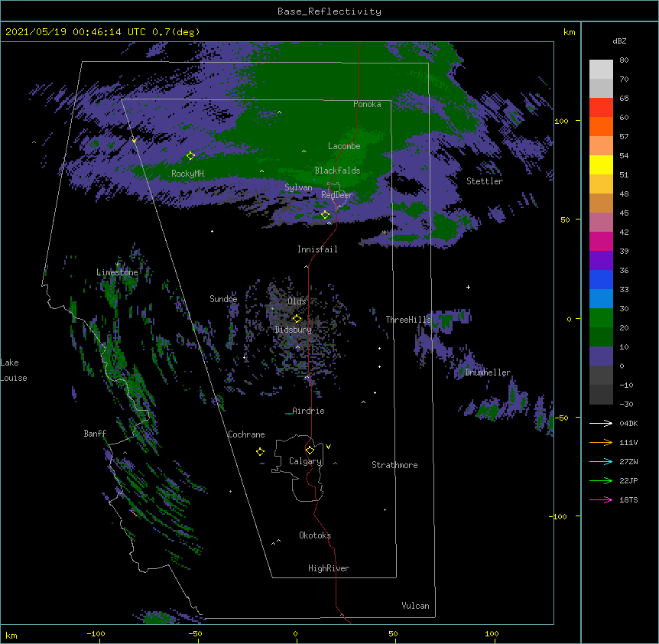Click the Lacombe city label
The image size is (659, 644).
[x=344, y=146]
